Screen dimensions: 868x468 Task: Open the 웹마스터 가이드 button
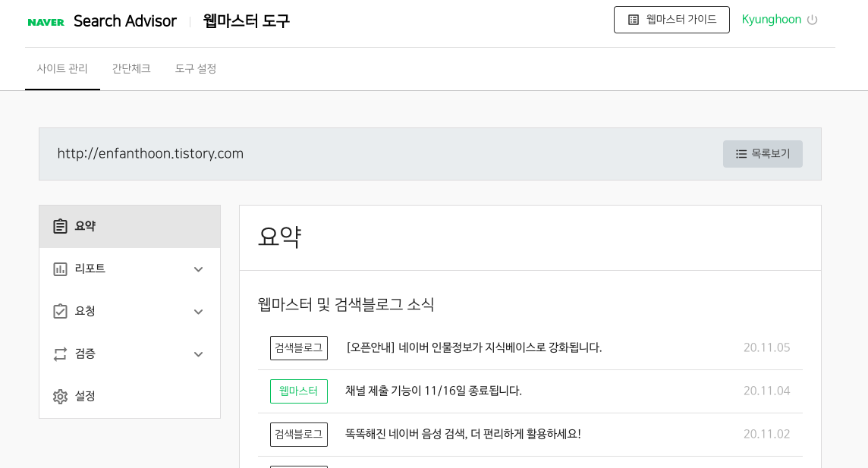click(671, 20)
